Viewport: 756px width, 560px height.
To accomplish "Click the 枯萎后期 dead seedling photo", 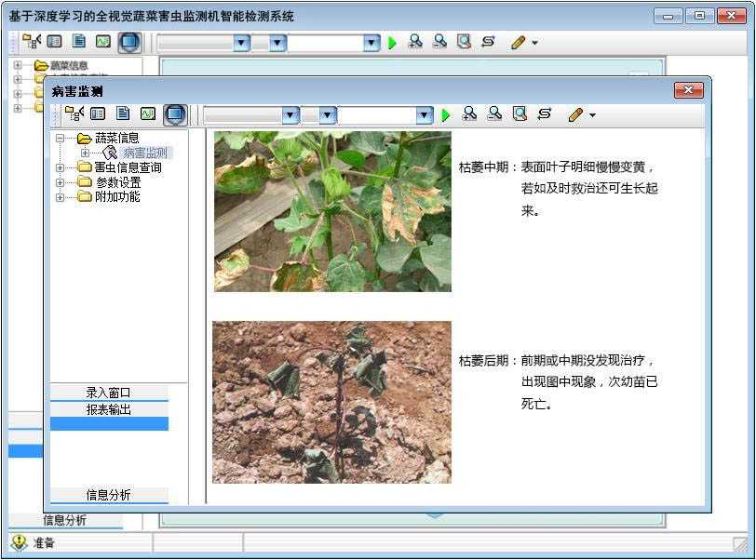I will (331, 402).
